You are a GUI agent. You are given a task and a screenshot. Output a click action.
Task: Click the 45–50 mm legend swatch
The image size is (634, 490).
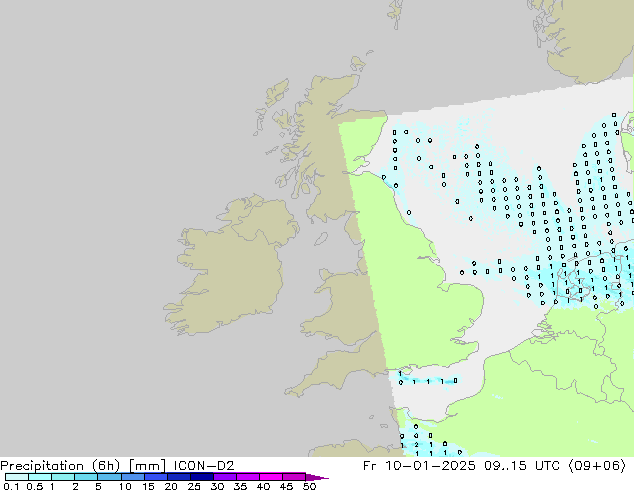(x=294, y=477)
